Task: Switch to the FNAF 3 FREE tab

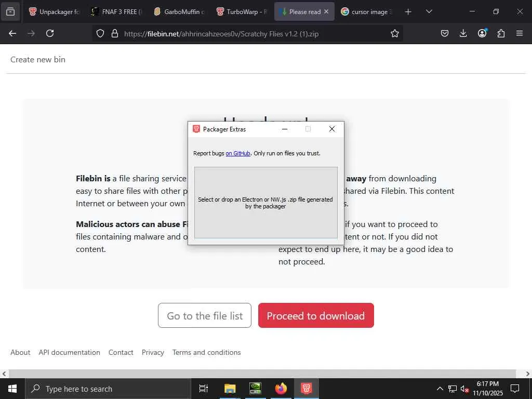Action: (117, 11)
